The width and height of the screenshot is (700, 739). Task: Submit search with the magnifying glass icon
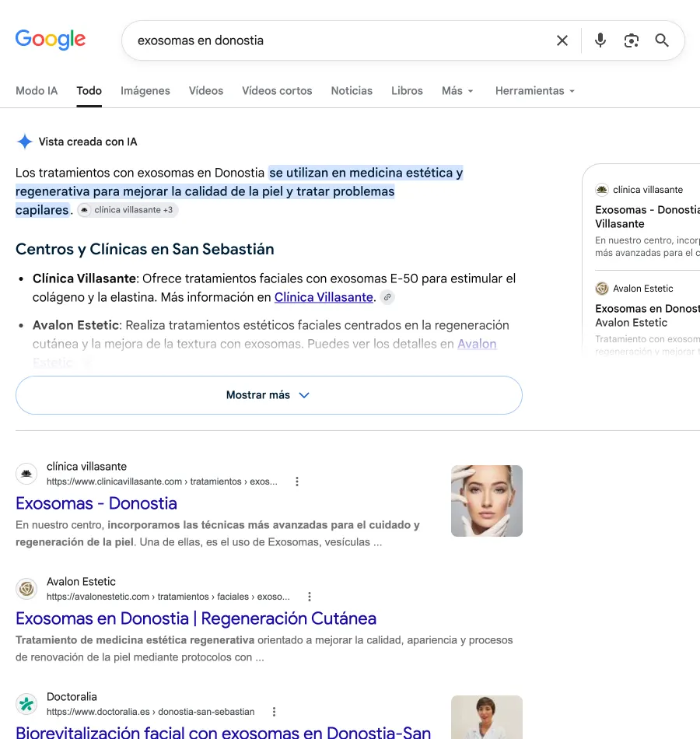point(662,40)
